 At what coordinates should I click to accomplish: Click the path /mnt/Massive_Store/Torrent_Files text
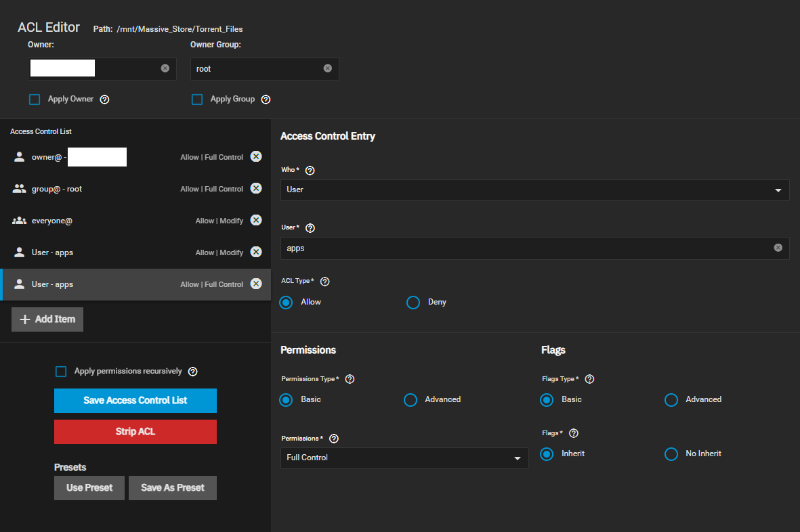point(180,29)
